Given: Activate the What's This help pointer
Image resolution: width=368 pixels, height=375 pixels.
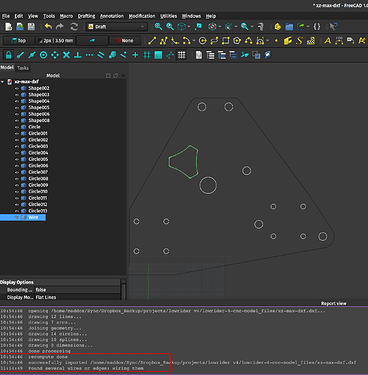Looking at the screenshot, I should click(333, 27).
